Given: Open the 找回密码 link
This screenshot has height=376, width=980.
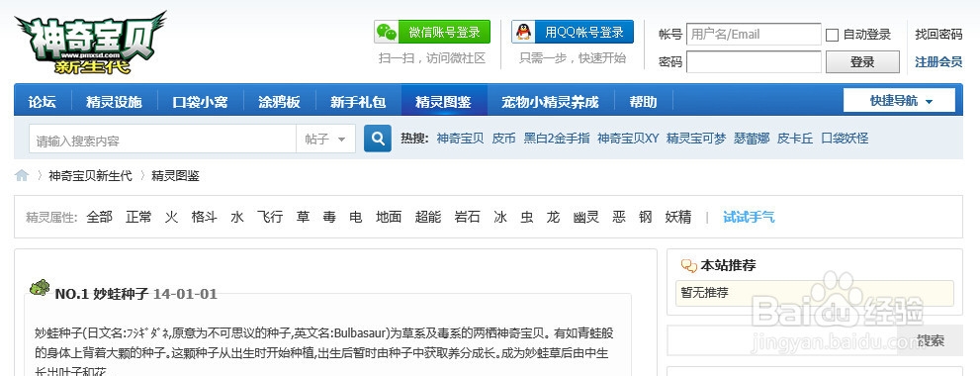Looking at the screenshot, I should tap(938, 35).
